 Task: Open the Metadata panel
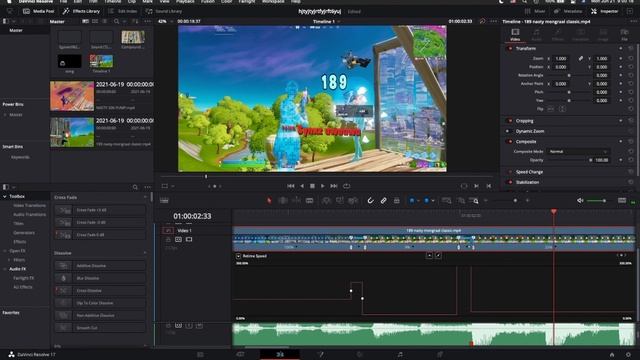[568, 11]
